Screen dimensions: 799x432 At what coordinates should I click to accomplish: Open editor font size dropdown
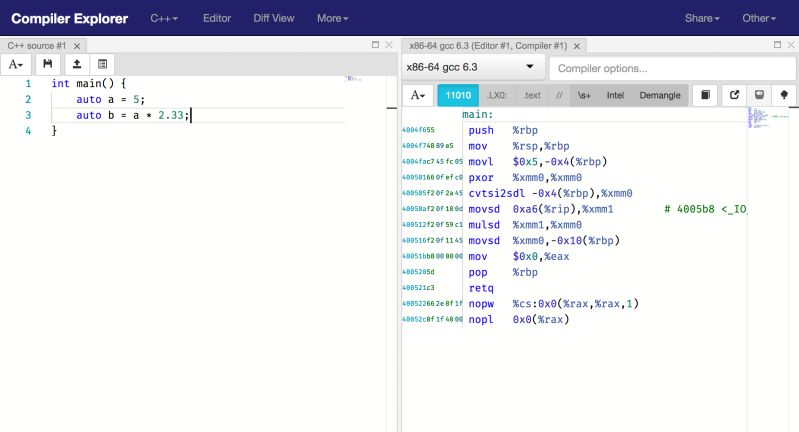click(16, 65)
